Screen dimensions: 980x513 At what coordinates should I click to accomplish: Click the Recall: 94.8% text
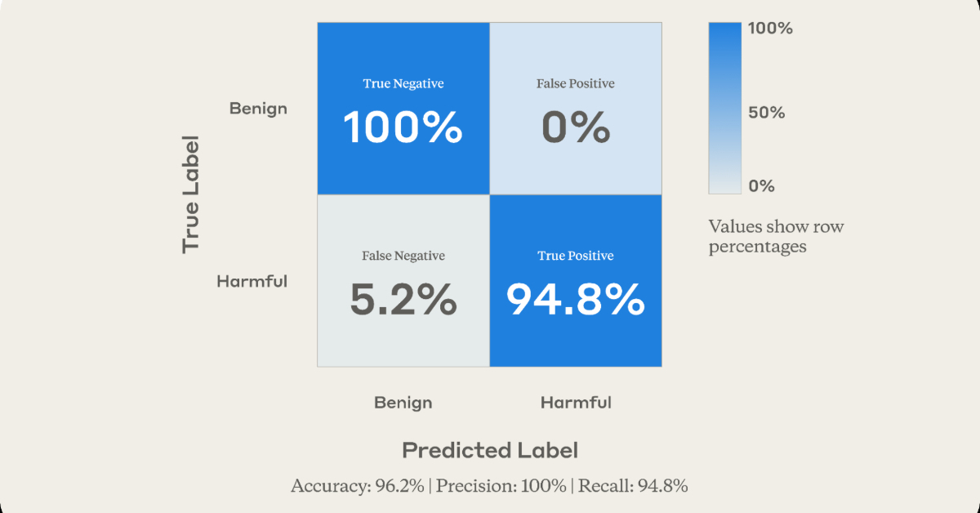(x=634, y=486)
